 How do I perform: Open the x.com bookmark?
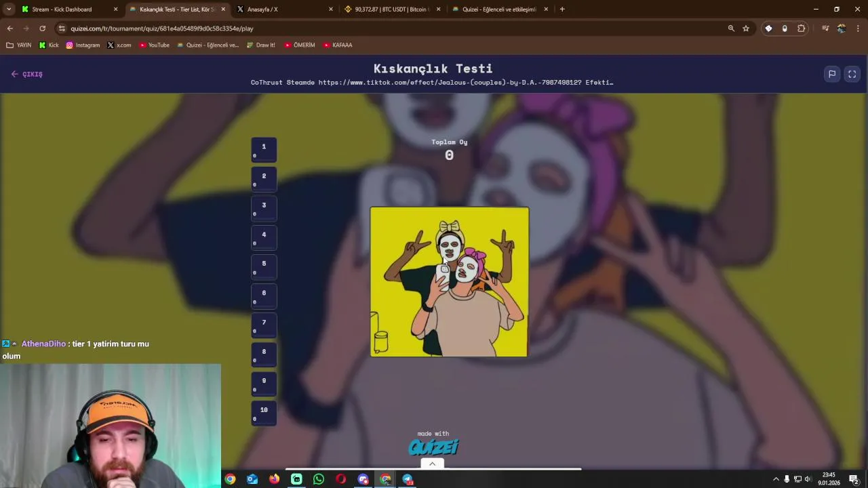[x=119, y=45]
